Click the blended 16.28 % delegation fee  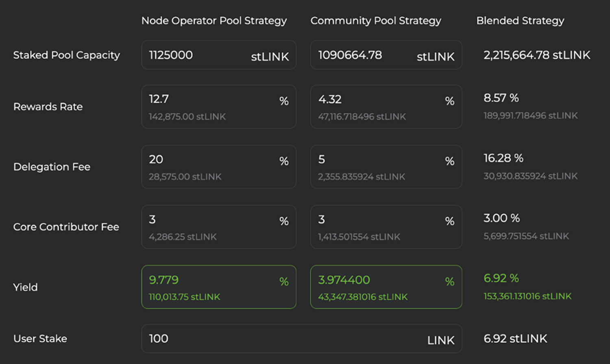pyautogui.click(x=503, y=158)
